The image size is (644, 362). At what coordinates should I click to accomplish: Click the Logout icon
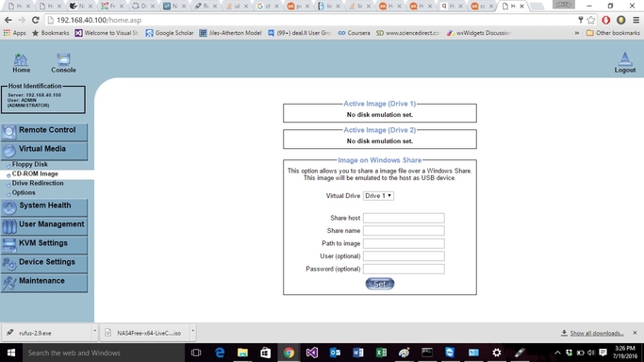click(625, 63)
